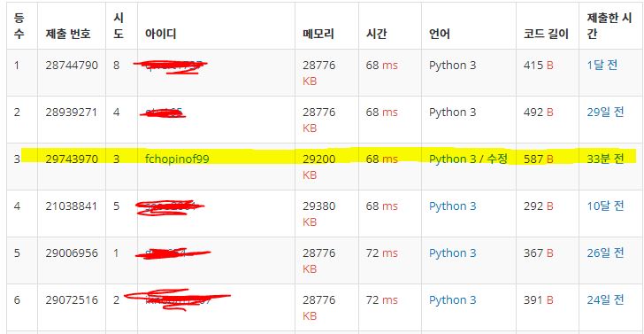
Task: Click the 10달 전 submission time
Action: coord(605,206)
